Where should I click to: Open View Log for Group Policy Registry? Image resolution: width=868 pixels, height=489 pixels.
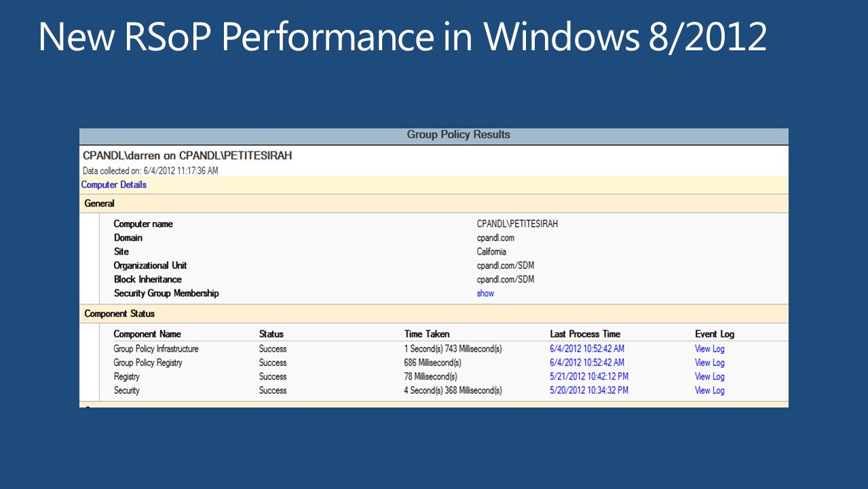tap(709, 363)
